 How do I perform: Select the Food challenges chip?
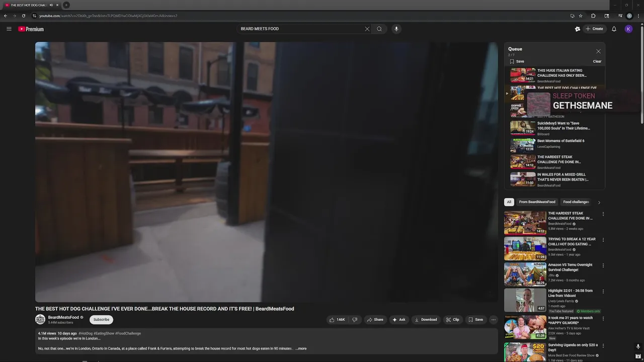(576, 202)
